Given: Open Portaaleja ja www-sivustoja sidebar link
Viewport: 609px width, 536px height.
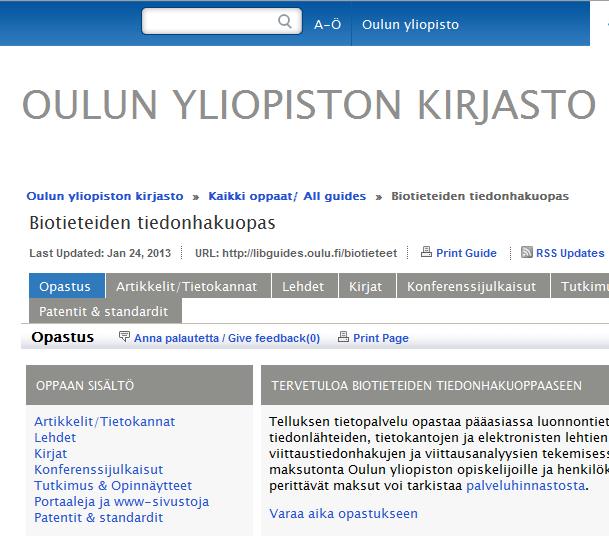Looking at the screenshot, I should pos(122,501).
